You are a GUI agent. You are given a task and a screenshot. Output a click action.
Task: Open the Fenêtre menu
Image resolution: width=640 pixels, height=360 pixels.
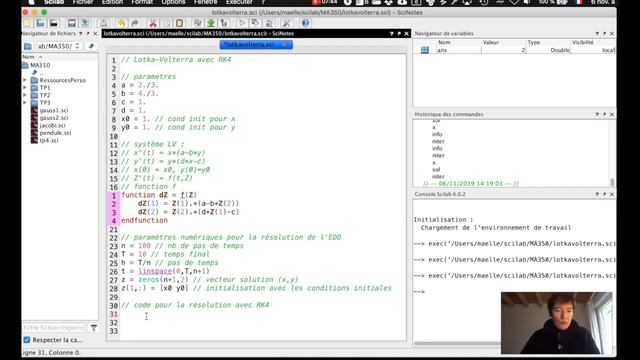[x=205, y=2]
